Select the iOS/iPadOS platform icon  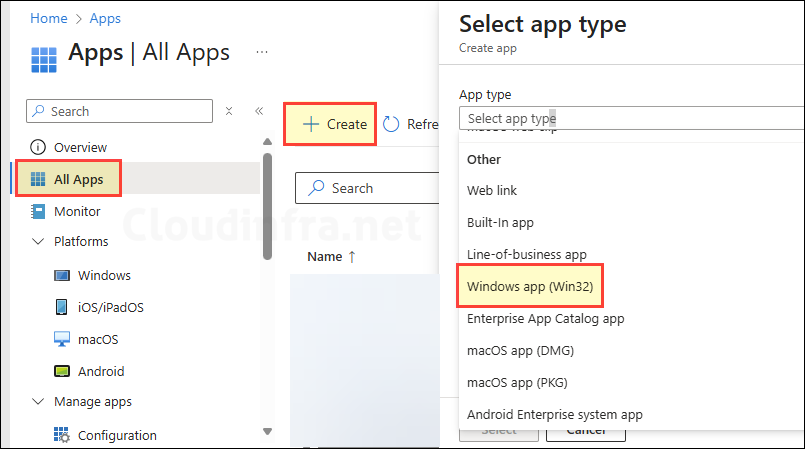point(62,307)
